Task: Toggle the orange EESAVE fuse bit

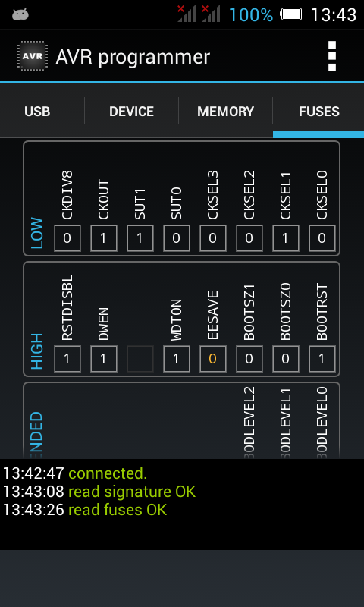Action: pos(213,359)
